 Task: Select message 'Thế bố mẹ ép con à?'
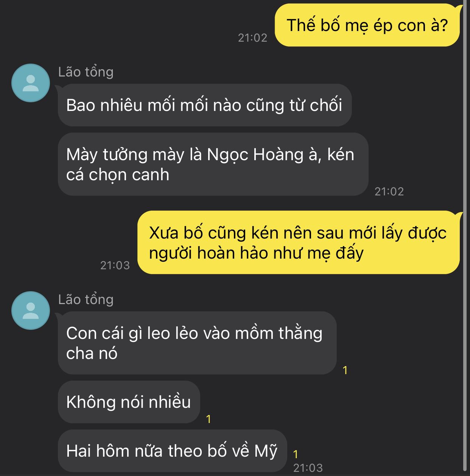(367, 25)
